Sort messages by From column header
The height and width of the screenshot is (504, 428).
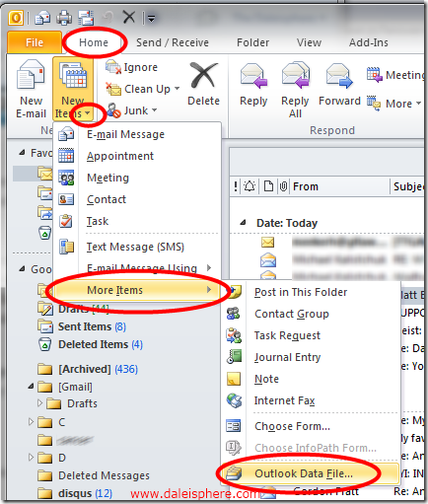pos(338,186)
